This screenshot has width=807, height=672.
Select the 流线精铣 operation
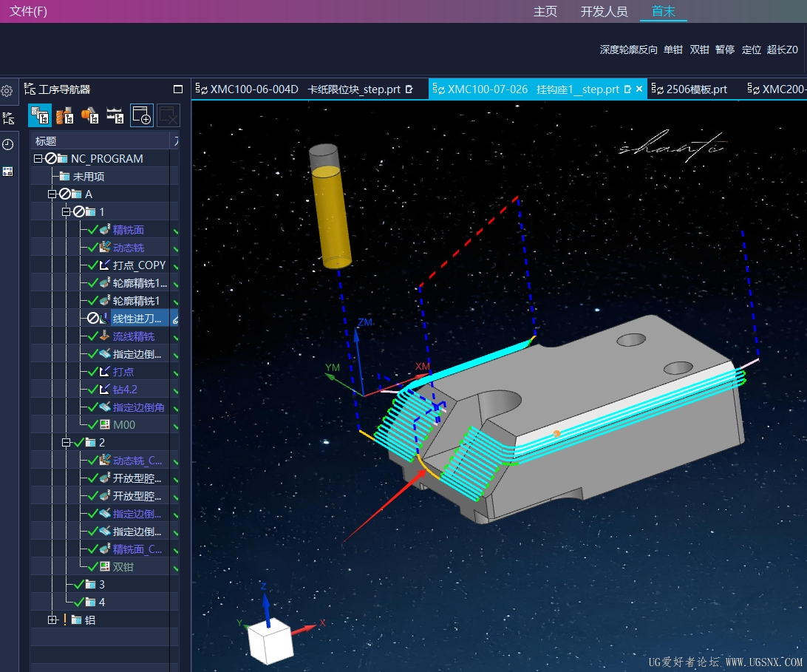(133, 336)
